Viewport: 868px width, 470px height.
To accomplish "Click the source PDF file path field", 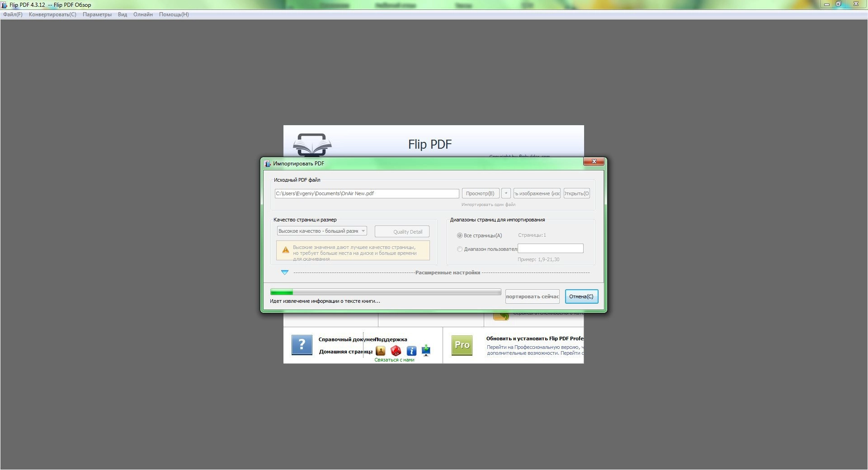I will 367,193.
